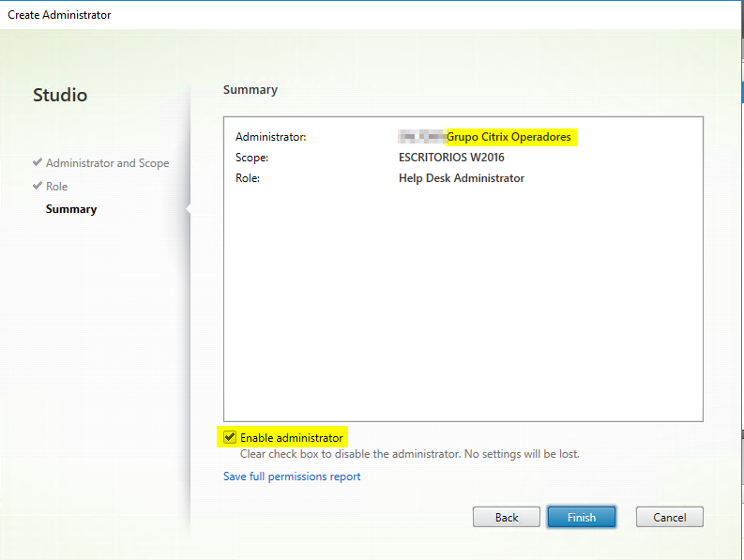
Task: Click the Studio title text
Action: pyautogui.click(x=60, y=95)
